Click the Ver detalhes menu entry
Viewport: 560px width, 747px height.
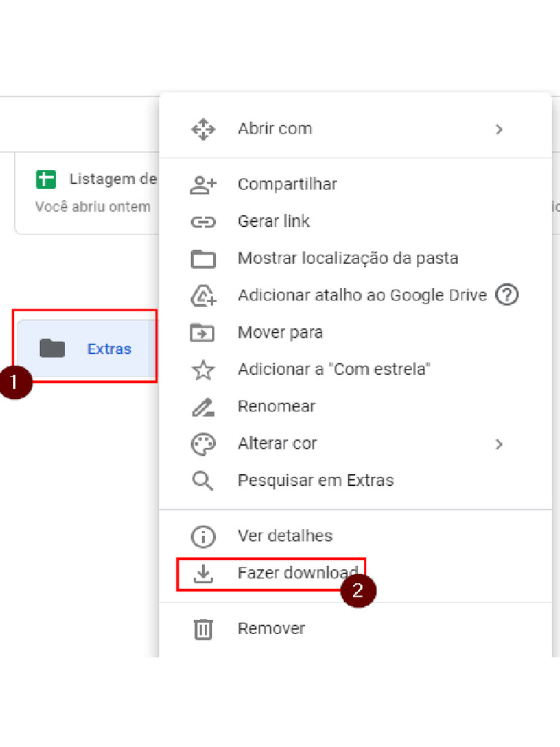point(284,536)
